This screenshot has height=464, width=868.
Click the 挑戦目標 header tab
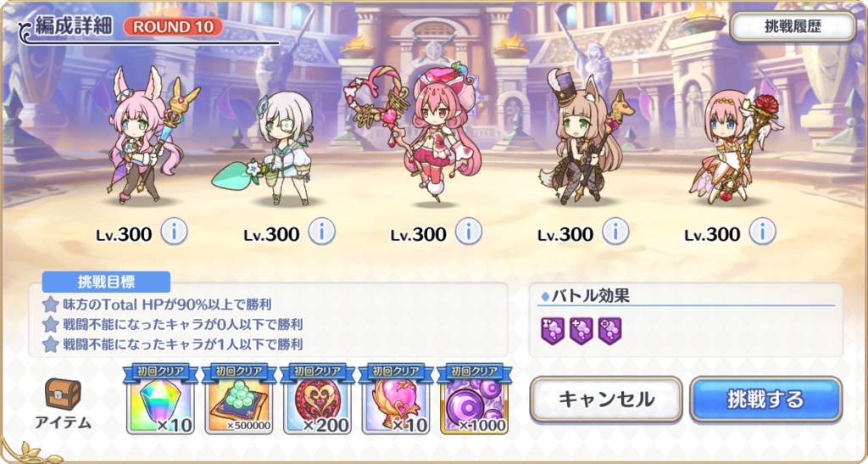106,282
